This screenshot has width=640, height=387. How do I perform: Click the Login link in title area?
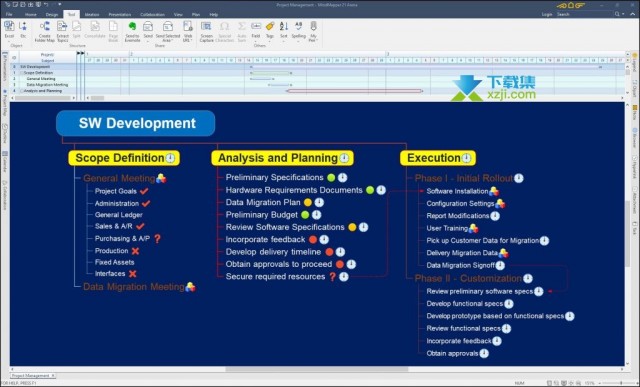547,14
